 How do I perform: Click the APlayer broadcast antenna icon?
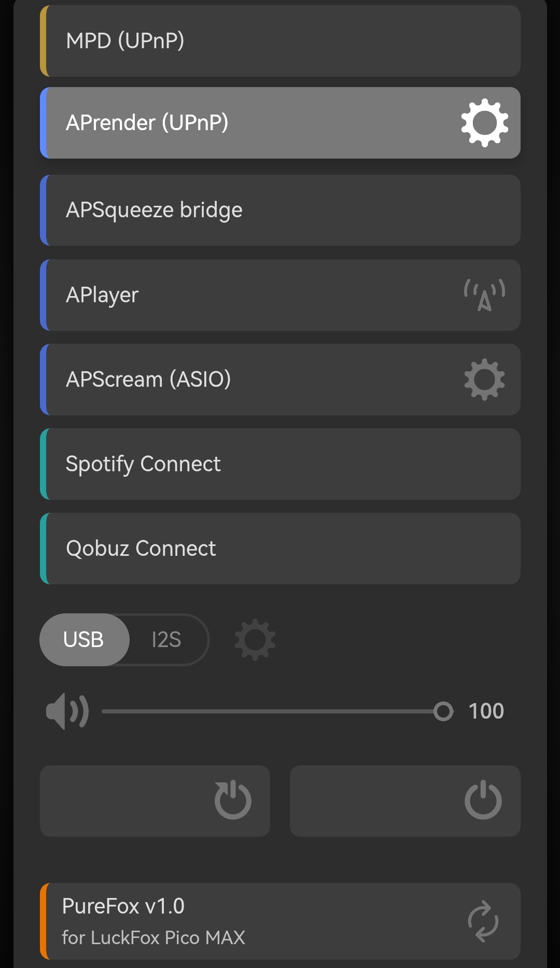(x=484, y=295)
